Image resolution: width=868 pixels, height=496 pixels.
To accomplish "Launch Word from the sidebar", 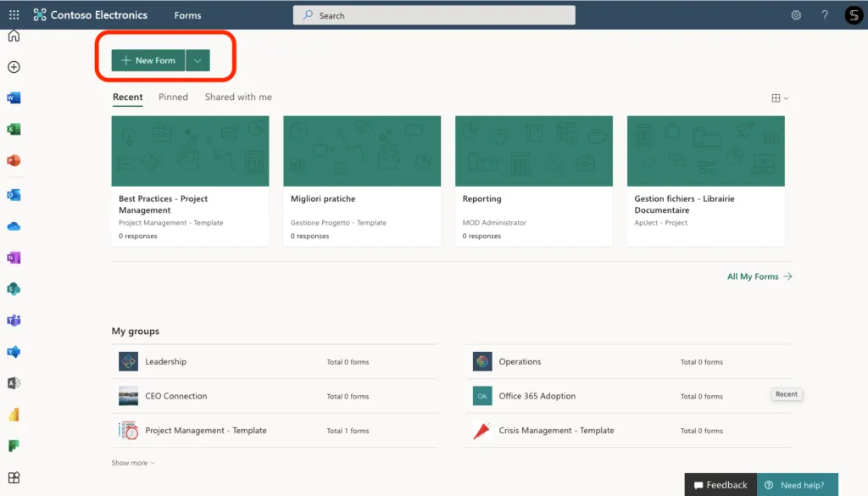I will click(x=14, y=98).
